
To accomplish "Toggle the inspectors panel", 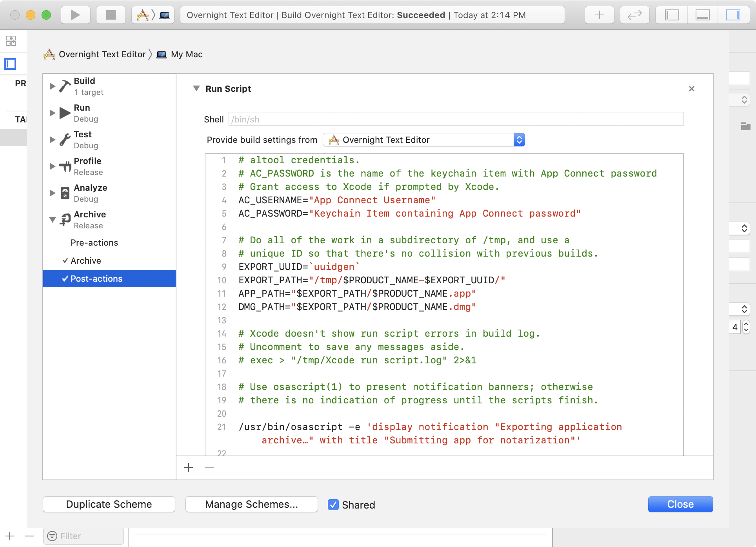I will coord(733,15).
